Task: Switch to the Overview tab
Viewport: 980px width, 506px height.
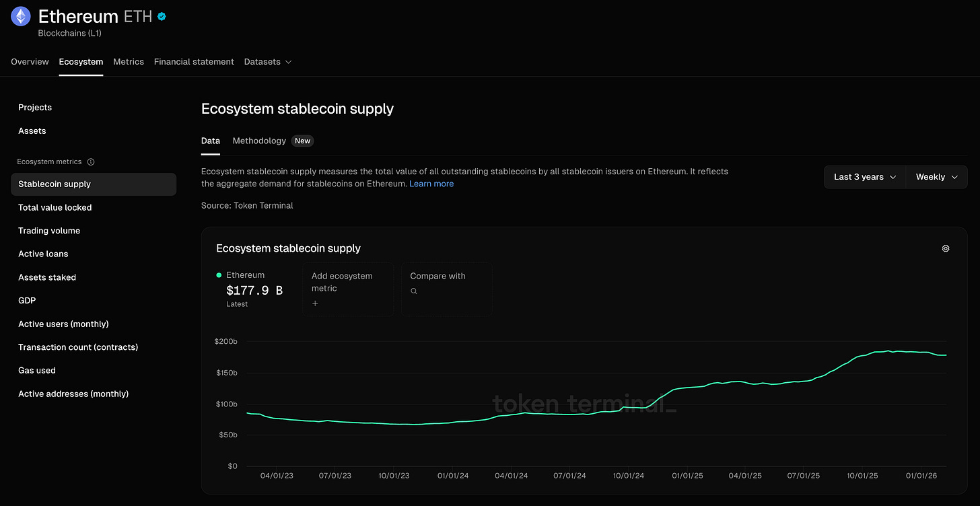Action: 30,62
